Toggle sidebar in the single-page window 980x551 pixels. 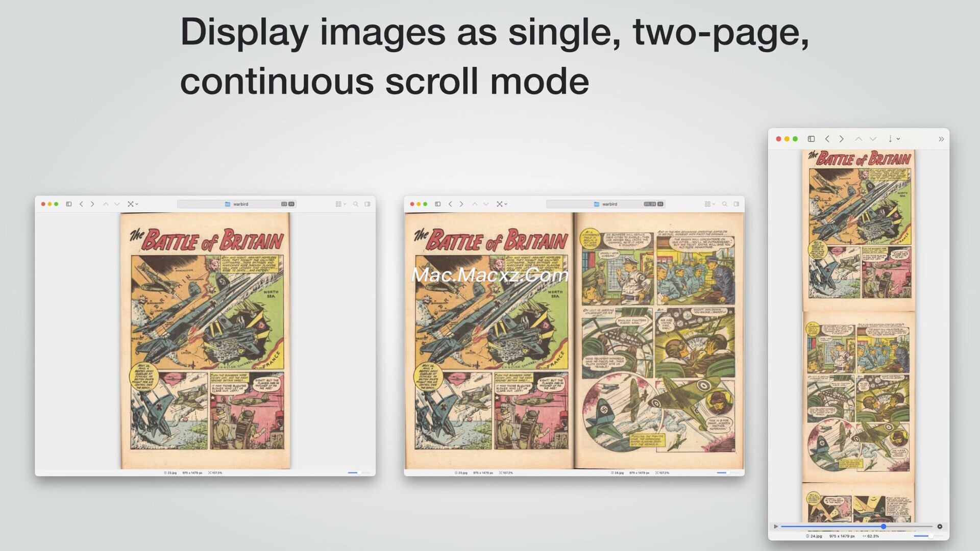(x=69, y=204)
